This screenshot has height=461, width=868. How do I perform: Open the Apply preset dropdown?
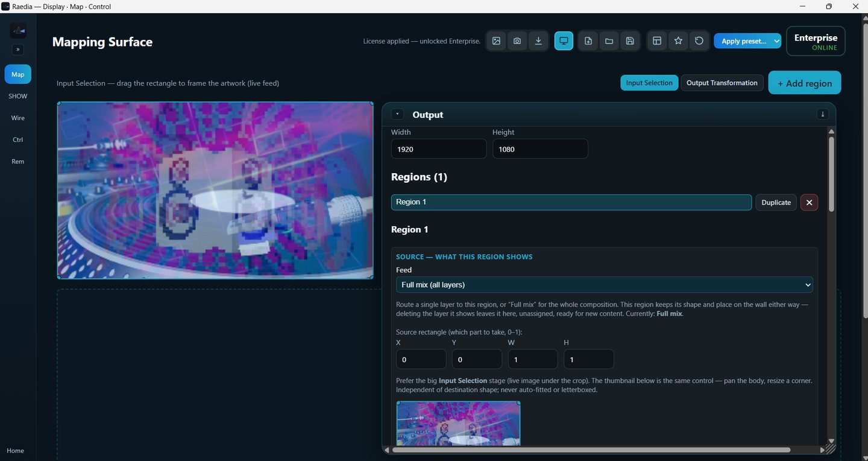[747, 41]
